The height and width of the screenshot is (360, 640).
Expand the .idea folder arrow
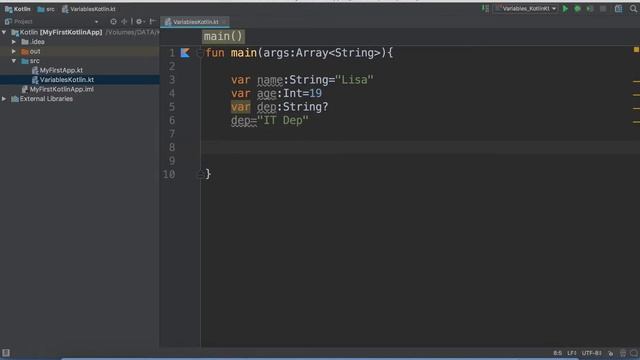click(14, 42)
